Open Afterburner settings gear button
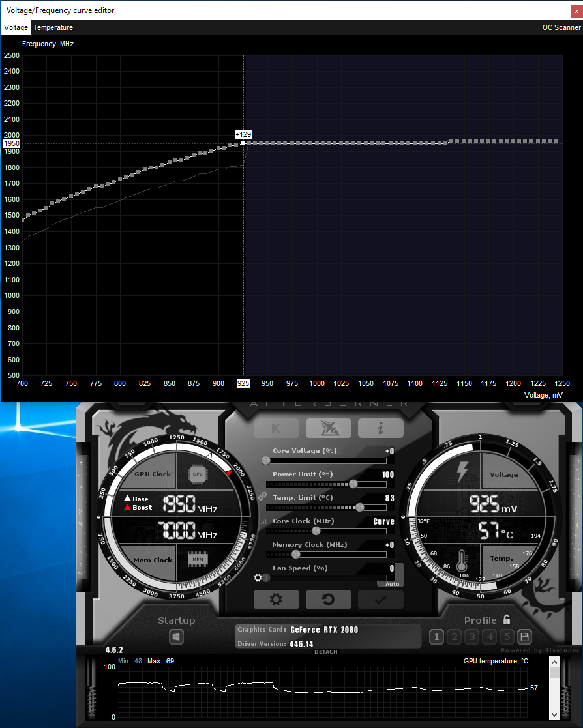Viewport: 583px width, 728px height. [277, 600]
